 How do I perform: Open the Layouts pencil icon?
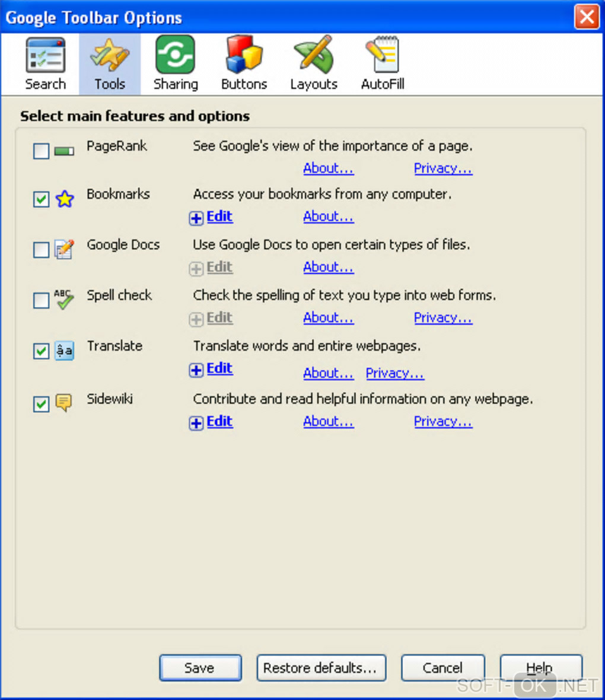[314, 55]
